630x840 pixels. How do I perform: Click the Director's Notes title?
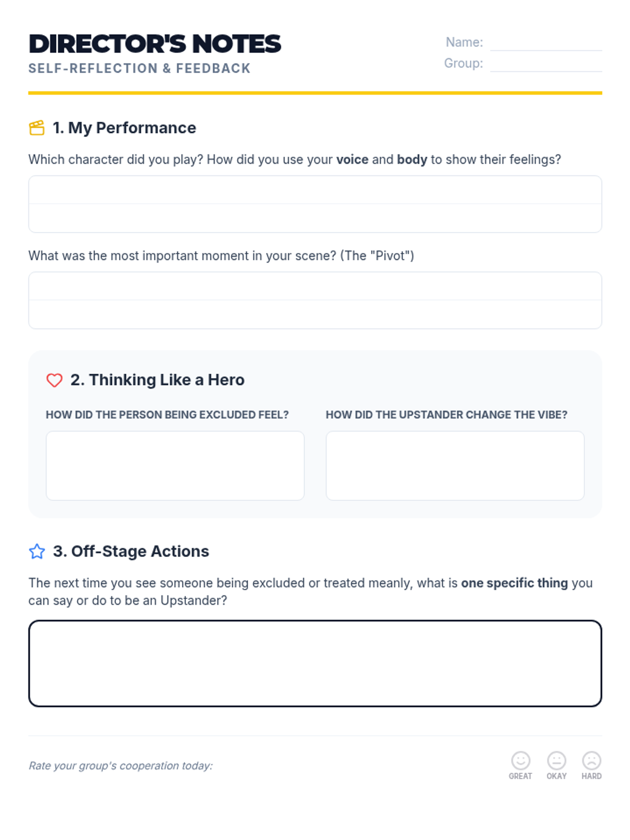click(x=155, y=44)
